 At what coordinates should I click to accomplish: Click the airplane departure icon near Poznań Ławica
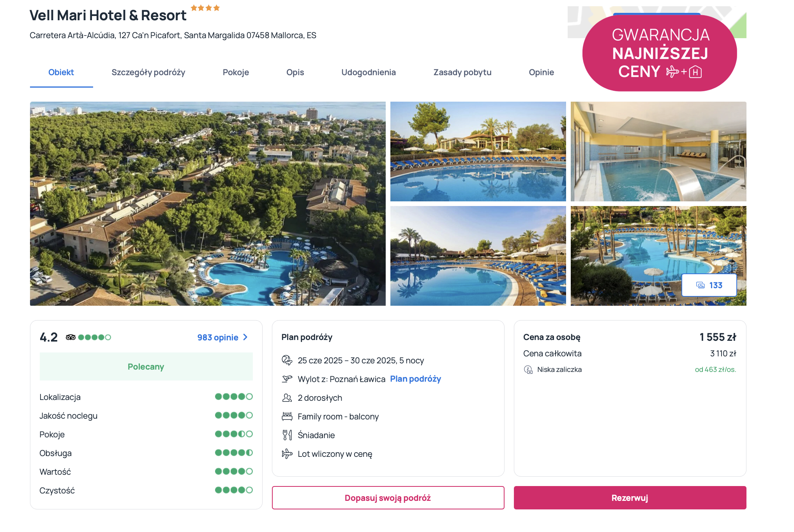coord(287,379)
